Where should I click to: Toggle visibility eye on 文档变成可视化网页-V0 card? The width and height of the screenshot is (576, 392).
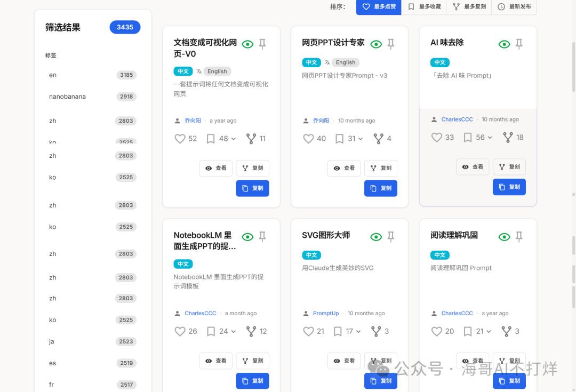pyautogui.click(x=247, y=44)
